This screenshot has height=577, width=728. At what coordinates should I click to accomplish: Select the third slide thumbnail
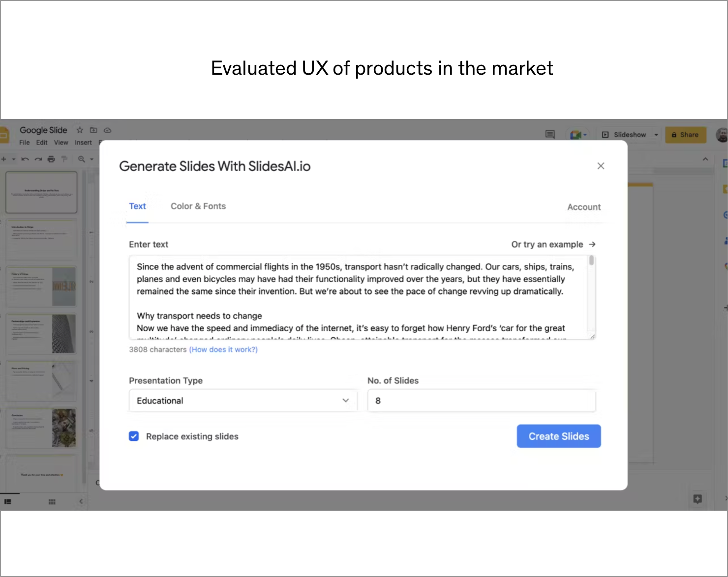[41, 287]
